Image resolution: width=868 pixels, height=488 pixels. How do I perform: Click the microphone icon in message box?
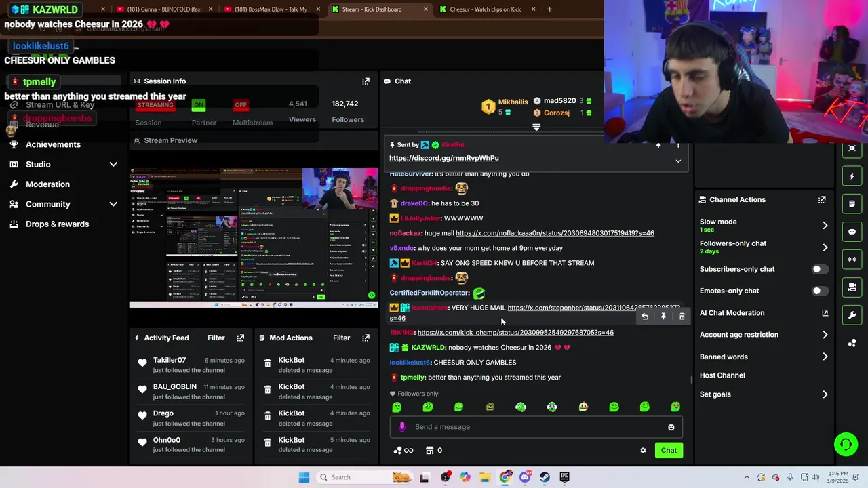(x=402, y=427)
